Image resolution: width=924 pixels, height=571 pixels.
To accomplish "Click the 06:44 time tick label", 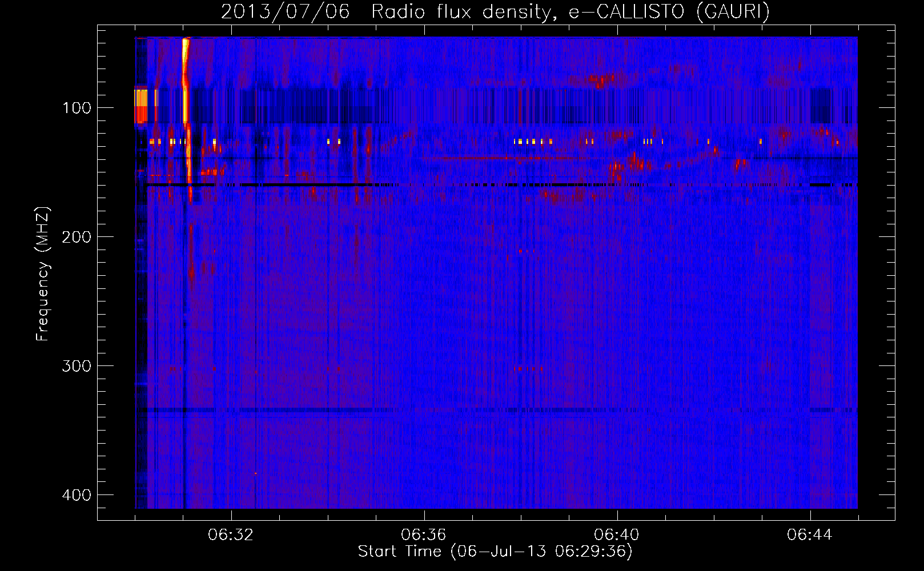I will click(x=810, y=535).
